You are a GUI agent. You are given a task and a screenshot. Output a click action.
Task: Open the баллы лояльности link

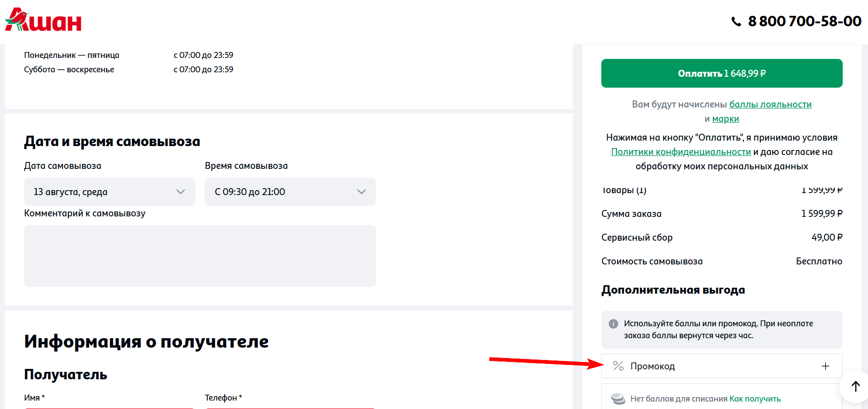(770, 104)
